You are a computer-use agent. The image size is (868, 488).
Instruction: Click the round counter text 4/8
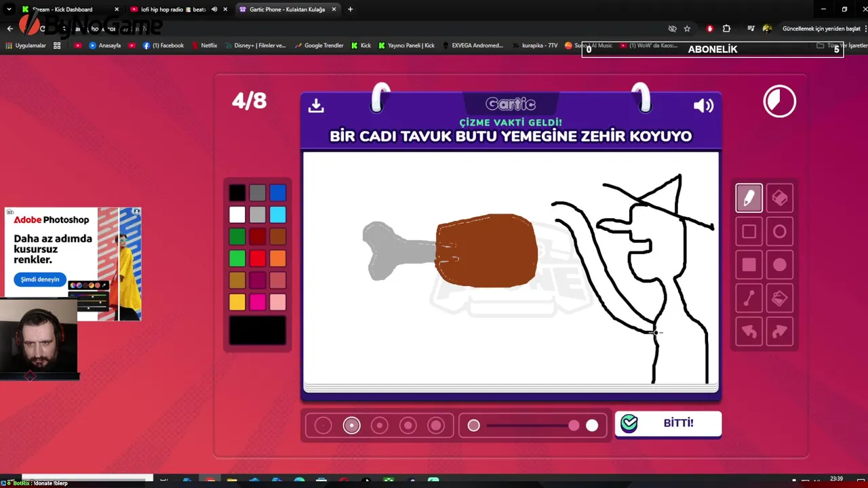click(250, 101)
